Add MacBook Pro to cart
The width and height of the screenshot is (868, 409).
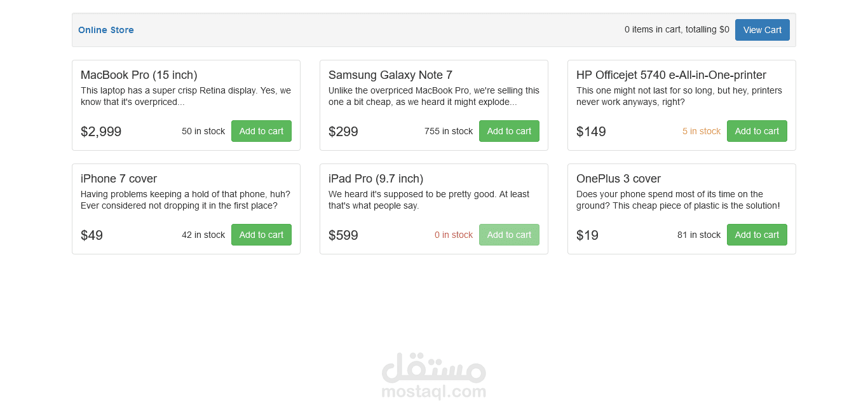point(261,131)
